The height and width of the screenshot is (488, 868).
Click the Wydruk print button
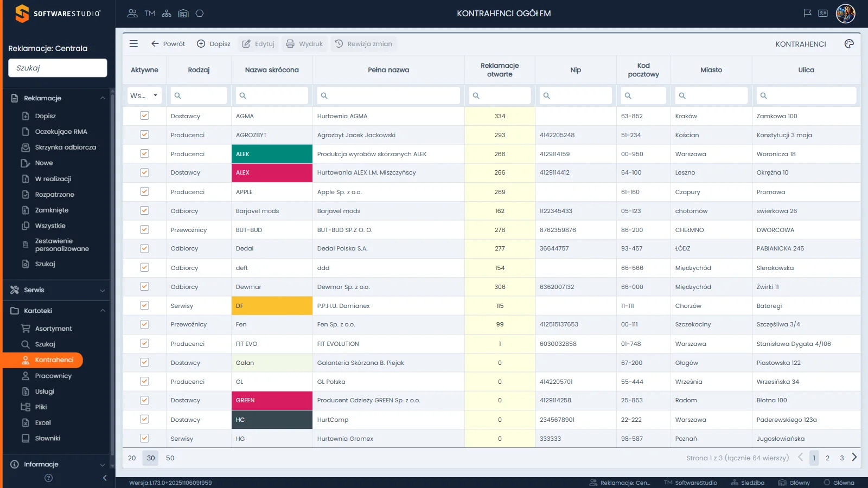[x=304, y=44]
